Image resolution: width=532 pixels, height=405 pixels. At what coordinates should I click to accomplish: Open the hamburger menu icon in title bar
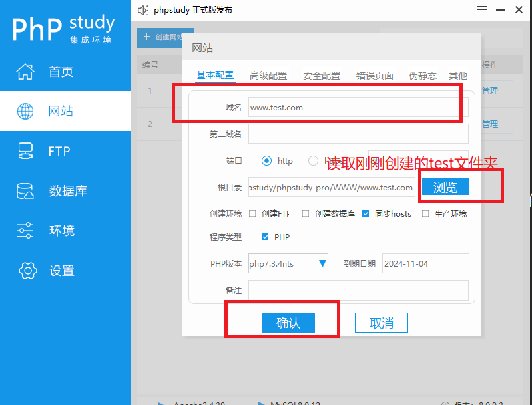[x=482, y=10]
